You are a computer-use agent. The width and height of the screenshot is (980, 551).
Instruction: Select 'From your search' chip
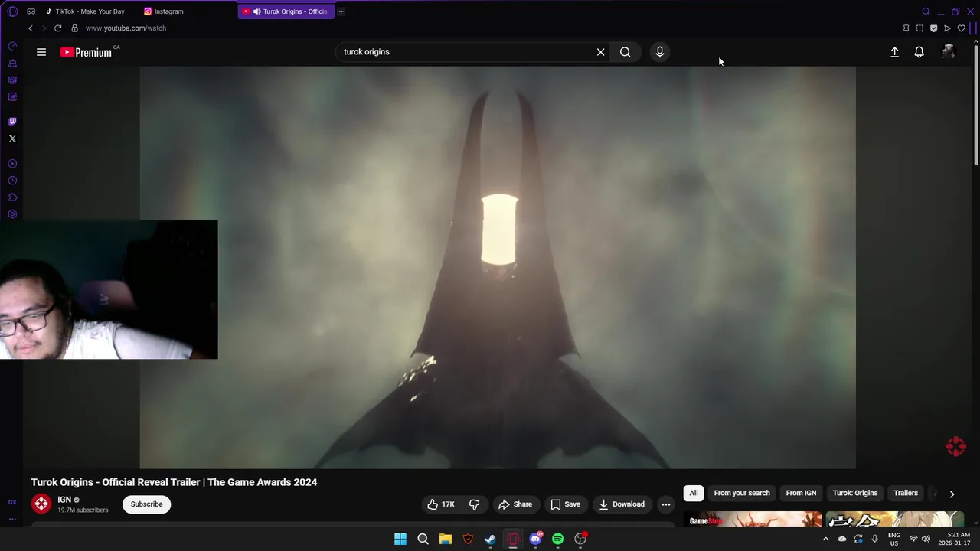coord(742,493)
